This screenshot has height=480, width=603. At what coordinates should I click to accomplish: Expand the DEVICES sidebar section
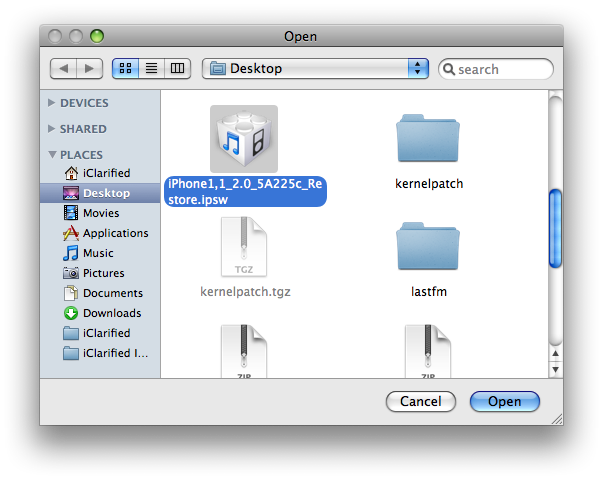click(52, 103)
